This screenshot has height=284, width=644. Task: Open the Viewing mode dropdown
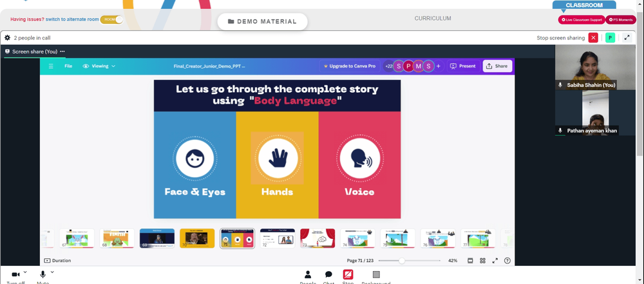99,66
